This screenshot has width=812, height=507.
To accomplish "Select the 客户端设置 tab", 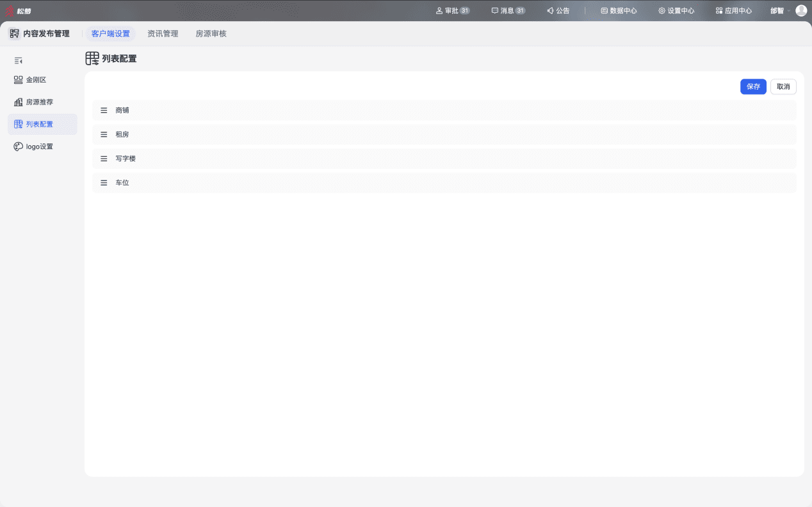I will pos(111,33).
